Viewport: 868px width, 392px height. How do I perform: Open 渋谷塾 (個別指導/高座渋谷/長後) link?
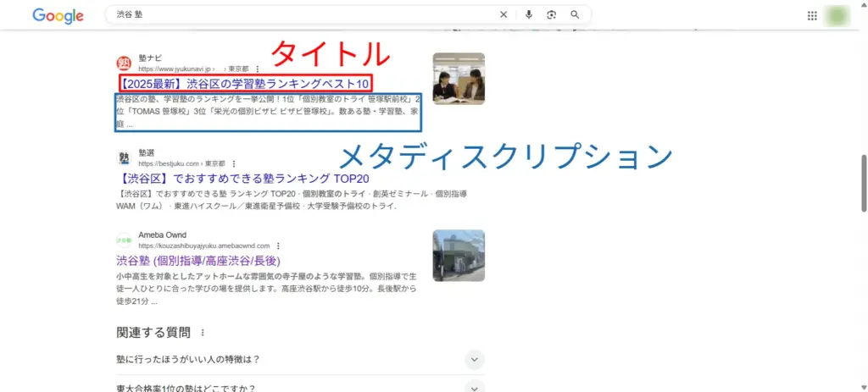point(198,261)
